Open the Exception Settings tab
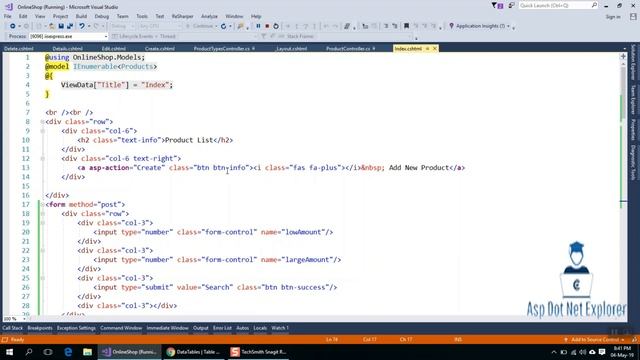The width and height of the screenshot is (640, 360). point(76,328)
